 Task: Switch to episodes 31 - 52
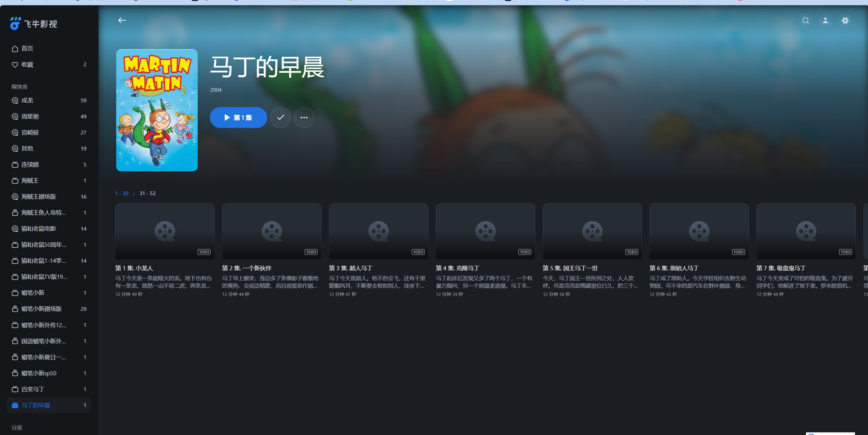(147, 193)
